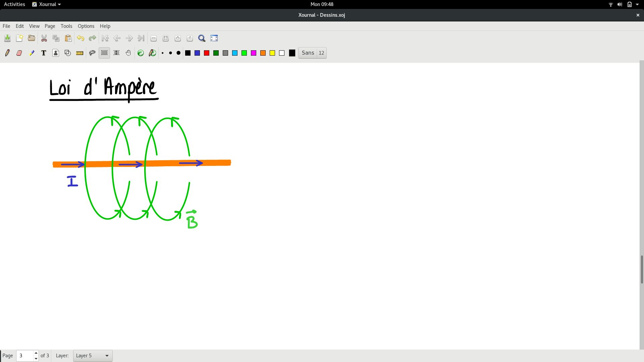The height and width of the screenshot is (362, 644).
Task: Open the Layer 5 dropdown
Action: click(93, 356)
